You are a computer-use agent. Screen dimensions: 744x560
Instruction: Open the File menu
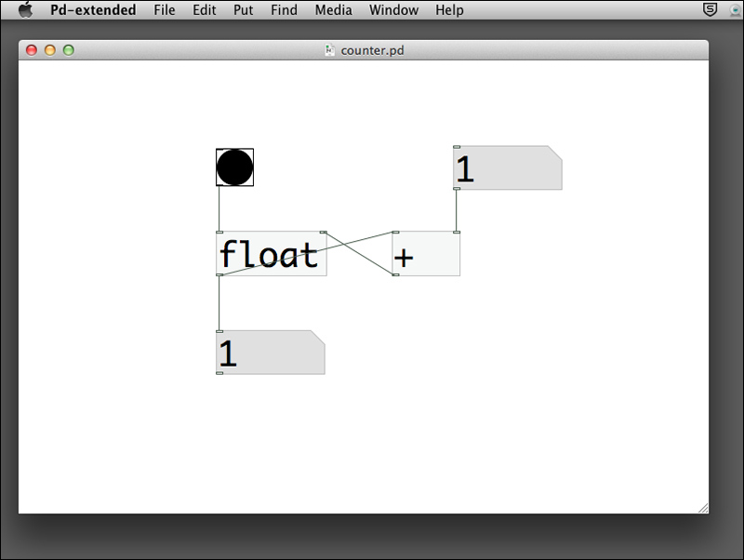pos(165,10)
